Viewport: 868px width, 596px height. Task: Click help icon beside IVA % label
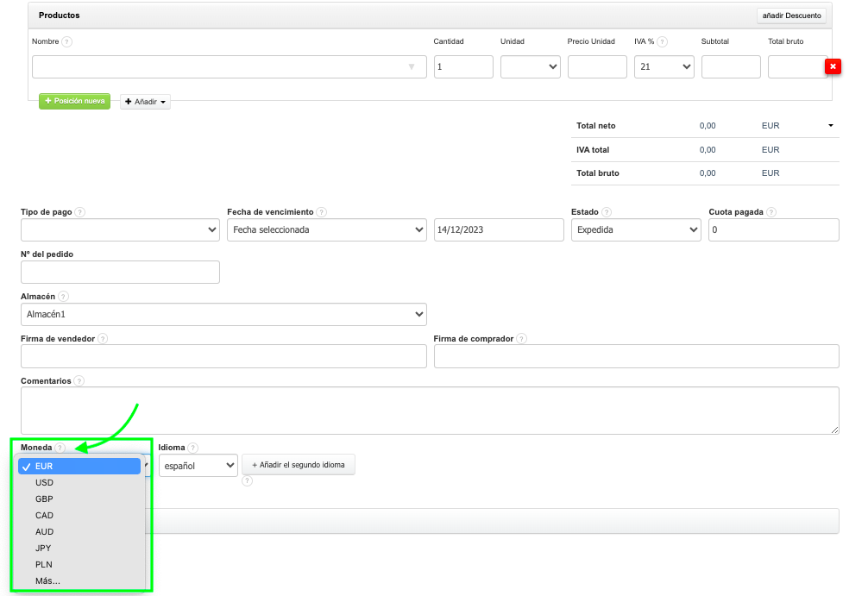point(662,41)
